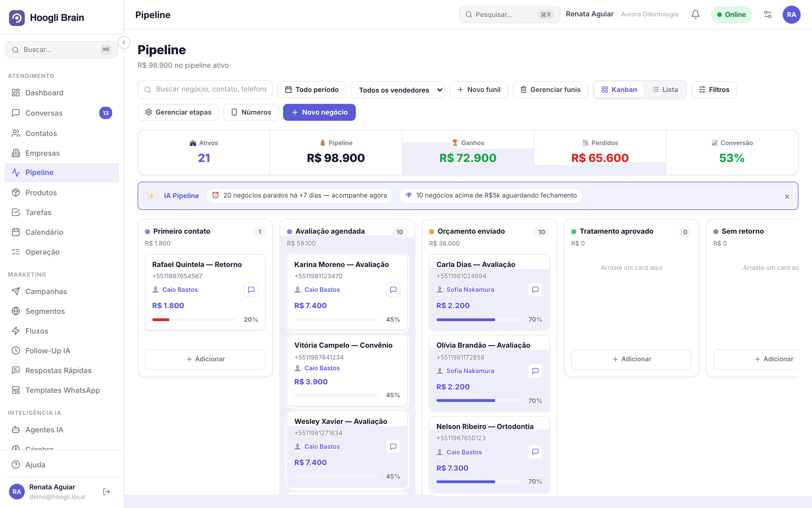Go to Conversas in the sidebar
The height and width of the screenshot is (508, 812).
62,113
